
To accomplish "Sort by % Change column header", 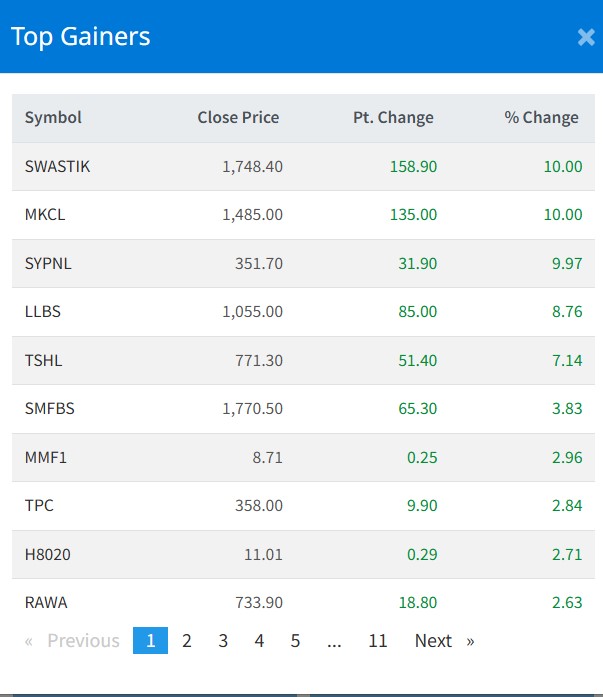I will point(541,118).
